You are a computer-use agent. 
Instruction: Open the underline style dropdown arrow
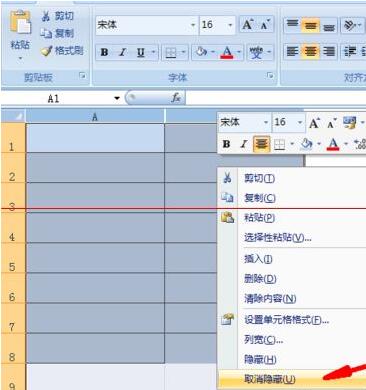(x=153, y=52)
